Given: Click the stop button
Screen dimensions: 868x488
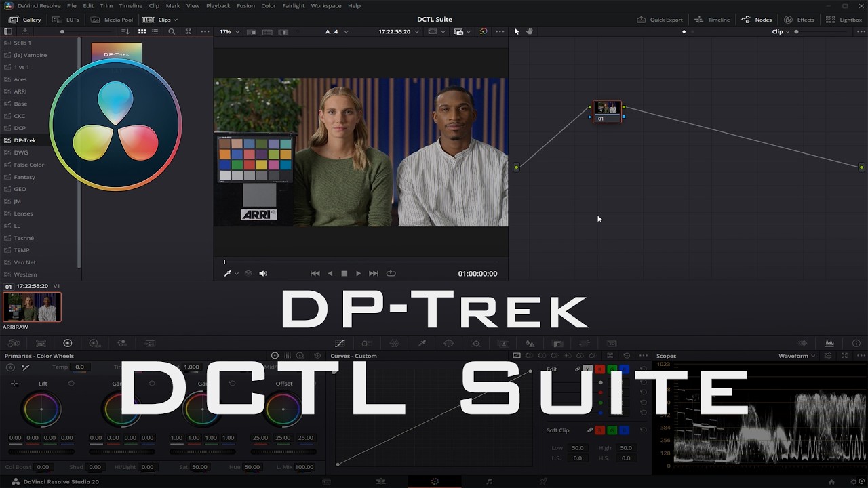Looking at the screenshot, I should pos(344,273).
